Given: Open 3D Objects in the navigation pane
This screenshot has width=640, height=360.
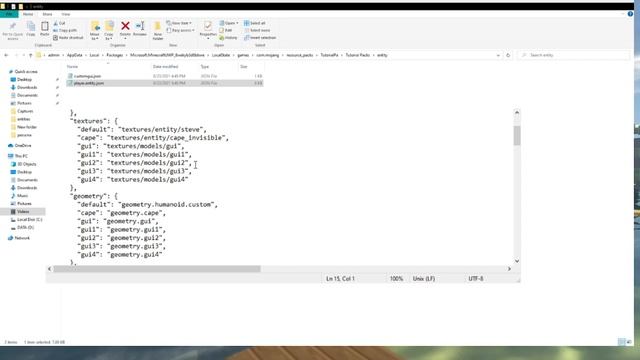Looking at the screenshot, I should point(24,164).
